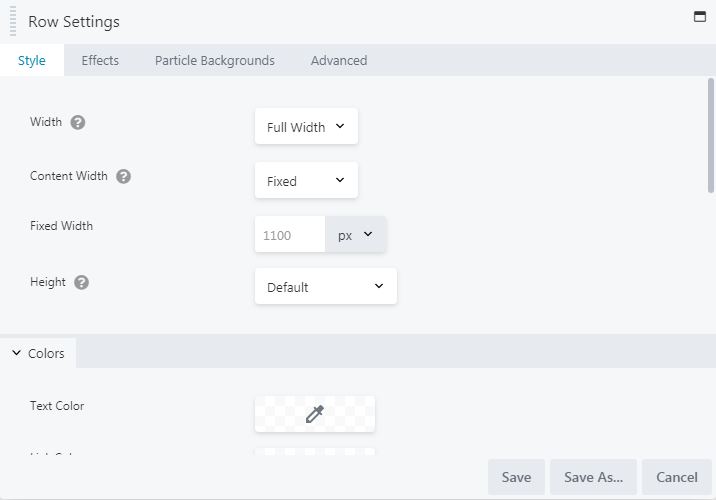
Task: Click the Height help question icon
Action: 82,283
